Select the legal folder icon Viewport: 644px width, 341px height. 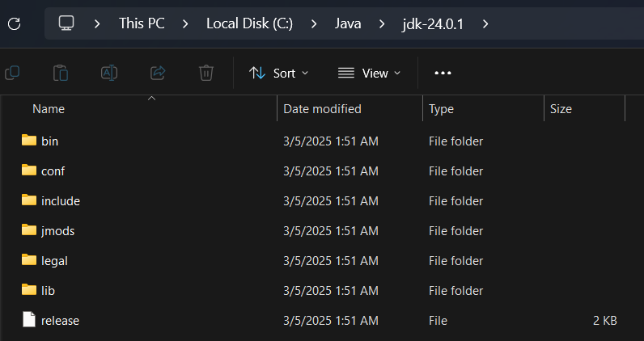pyautogui.click(x=29, y=260)
